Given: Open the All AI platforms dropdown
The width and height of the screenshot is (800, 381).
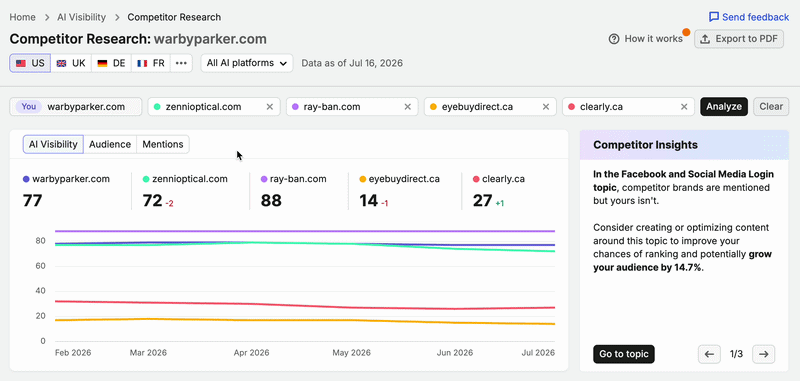Looking at the screenshot, I should click(x=247, y=63).
